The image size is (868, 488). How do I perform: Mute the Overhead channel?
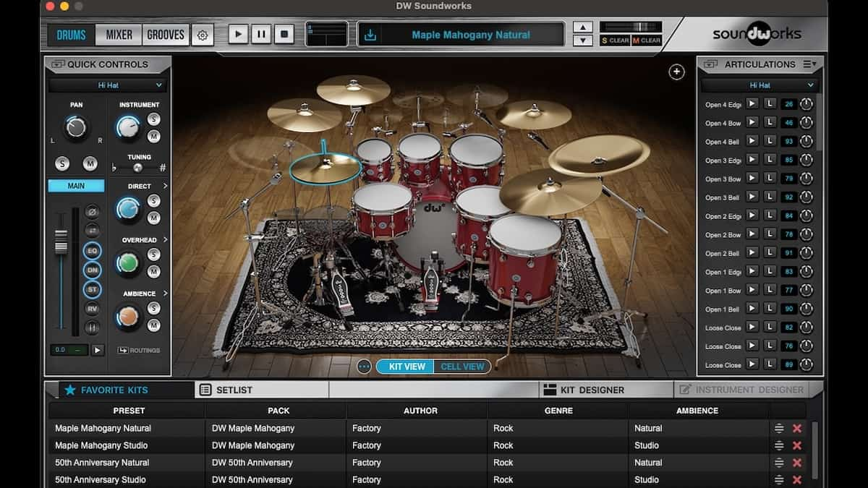point(153,271)
